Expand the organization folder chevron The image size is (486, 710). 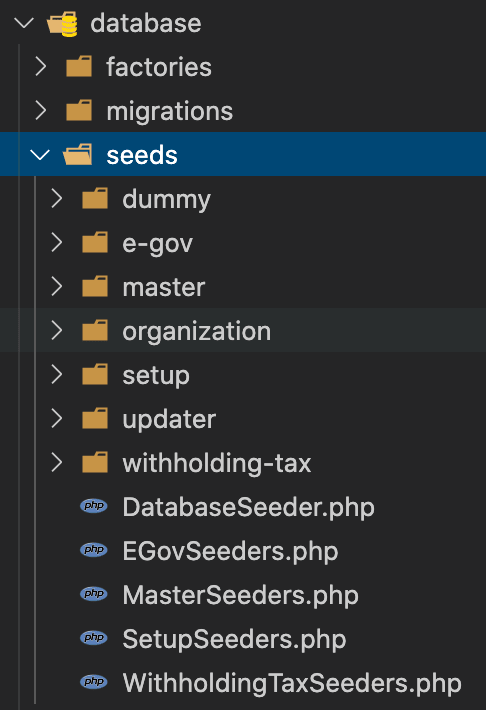[x=57, y=330]
